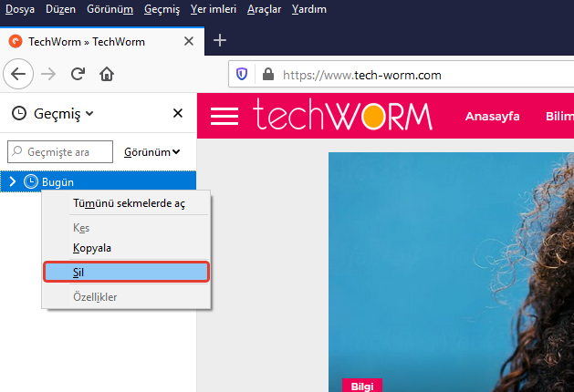The height and width of the screenshot is (392, 574).
Task: Click the Forward navigation arrow
Action: click(x=49, y=75)
